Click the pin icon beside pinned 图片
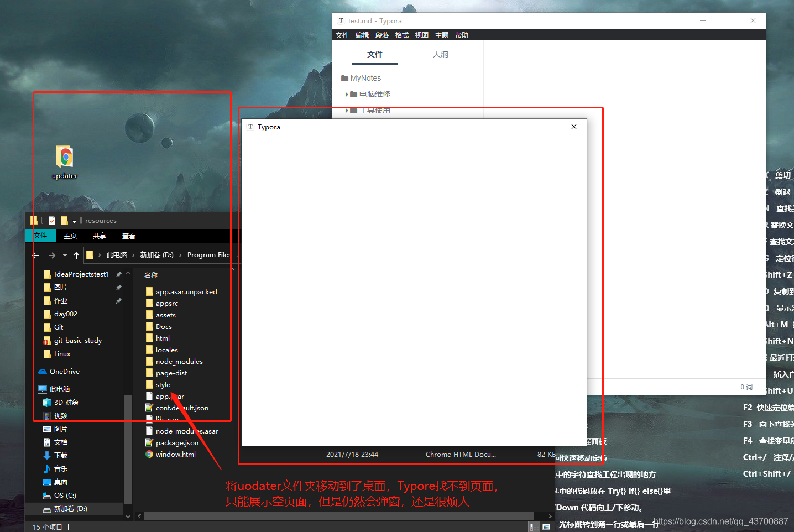The height and width of the screenshot is (532, 794). 118,288
